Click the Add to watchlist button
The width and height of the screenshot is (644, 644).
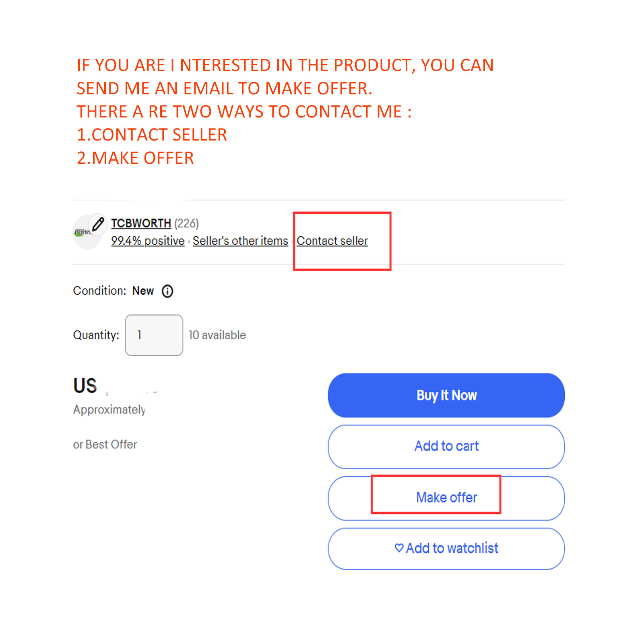click(x=446, y=548)
